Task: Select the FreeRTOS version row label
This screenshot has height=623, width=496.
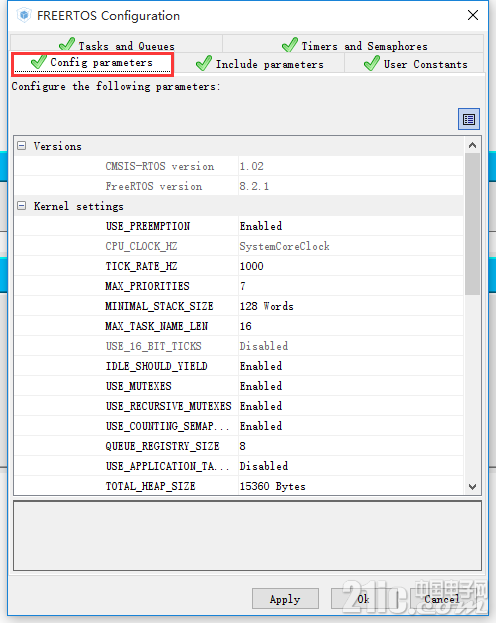Action: click(154, 186)
